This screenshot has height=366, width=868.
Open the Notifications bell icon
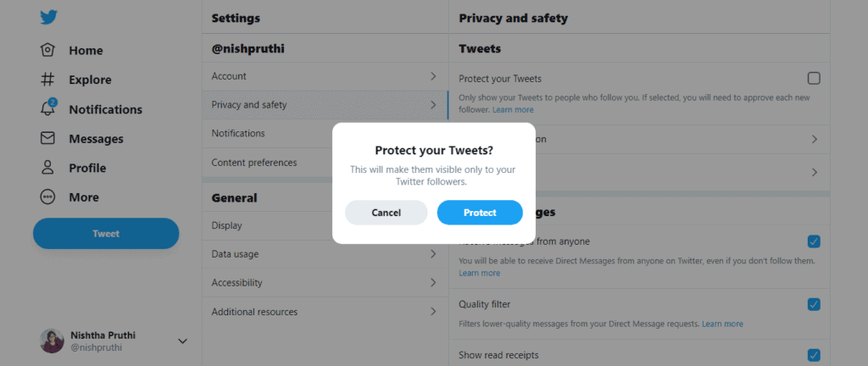[48, 108]
